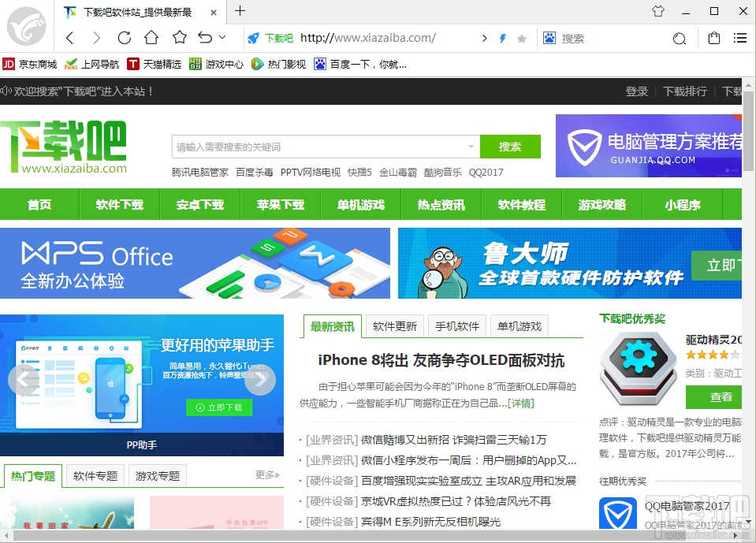Click the 鲁大师 banner ad
Image resolution: width=756 pixels, height=543 pixels.
[x=570, y=263]
